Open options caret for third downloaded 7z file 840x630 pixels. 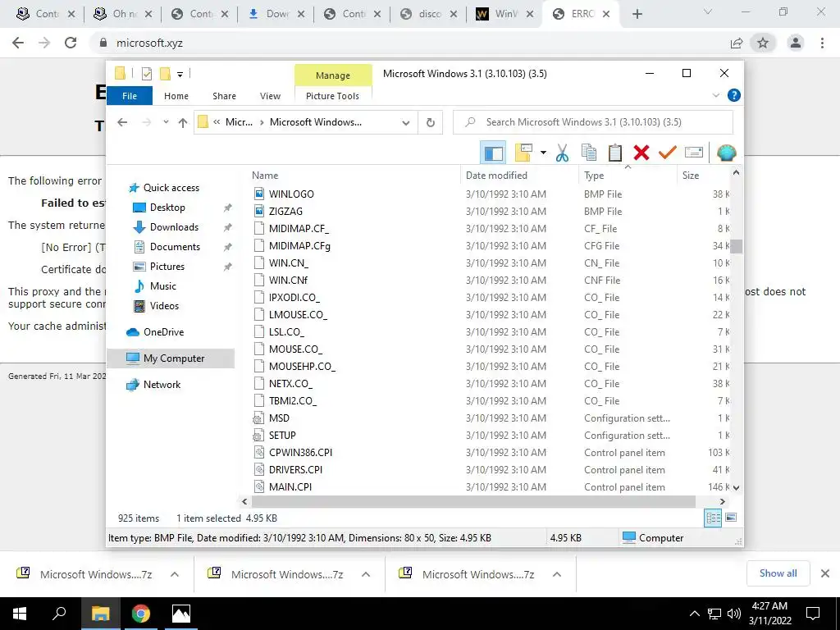(557, 574)
